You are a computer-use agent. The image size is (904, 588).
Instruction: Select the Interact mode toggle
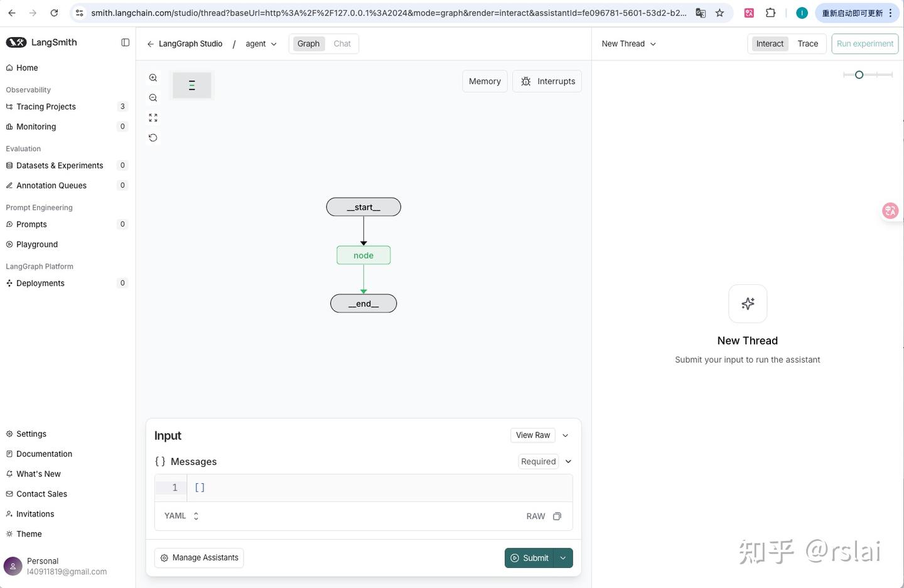click(x=770, y=44)
